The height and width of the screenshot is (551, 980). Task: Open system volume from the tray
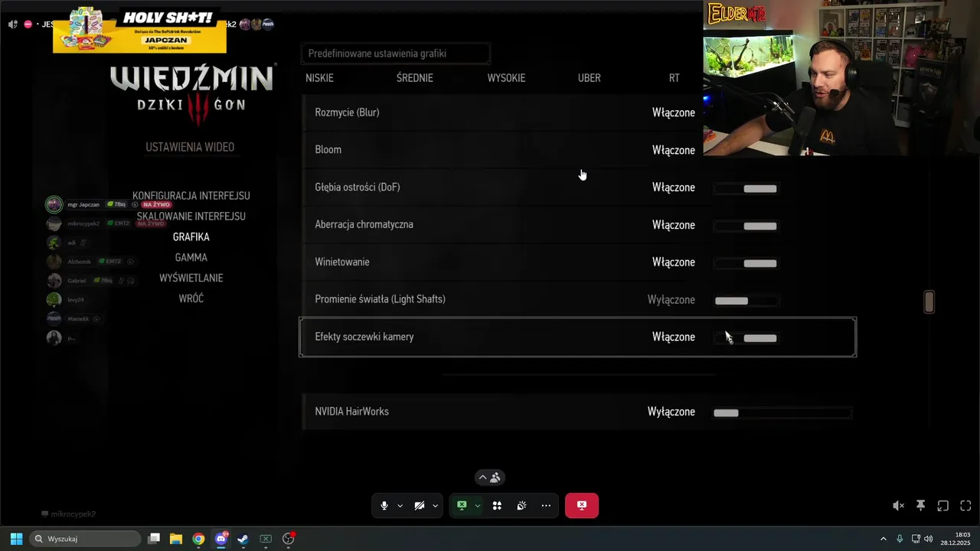click(929, 539)
